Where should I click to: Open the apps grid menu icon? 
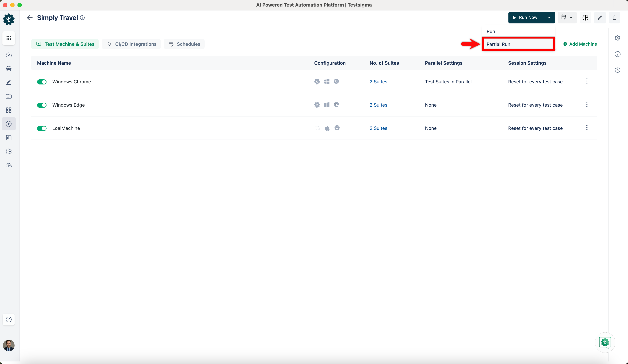click(x=9, y=38)
